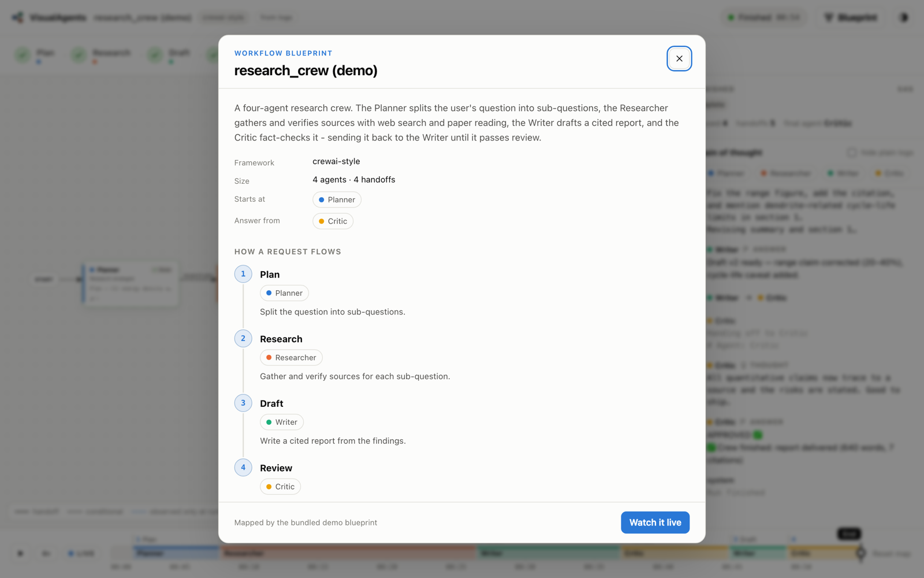
Task: Click 'Write a cited report from the findings.'
Action: pyautogui.click(x=333, y=441)
